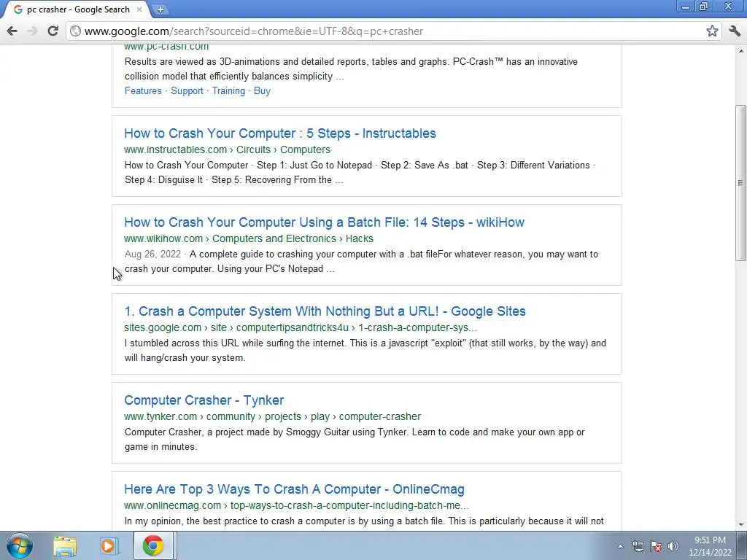The width and height of the screenshot is (747, 560).
Task: Click the PC-Crash result snippet 'Results are viewed as 3D-animations'
Action: click(x=351, y=69)
